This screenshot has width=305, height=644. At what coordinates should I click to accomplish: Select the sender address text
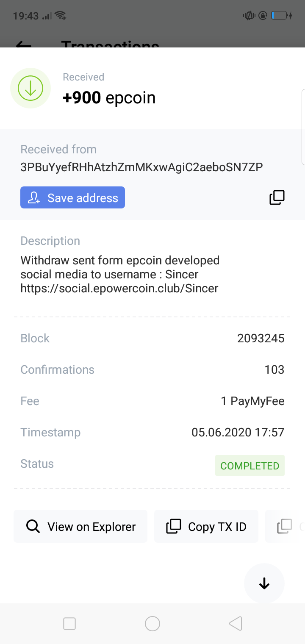(141, 167)
